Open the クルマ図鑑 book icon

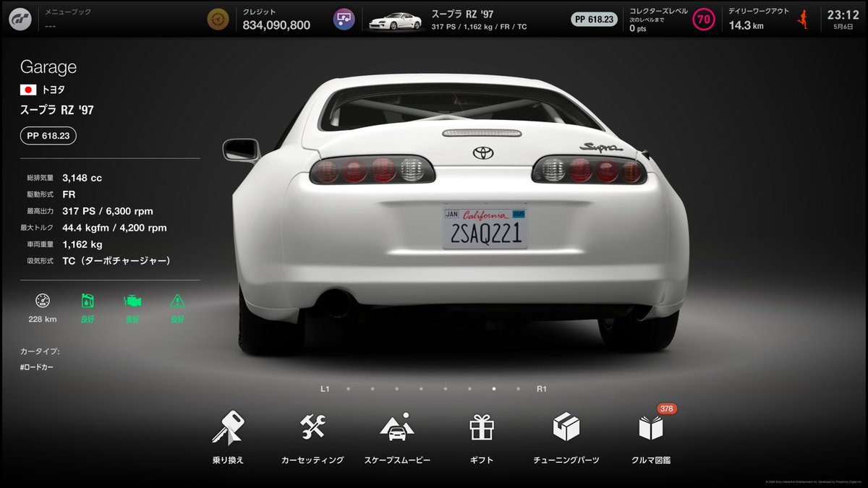(651, 427)
